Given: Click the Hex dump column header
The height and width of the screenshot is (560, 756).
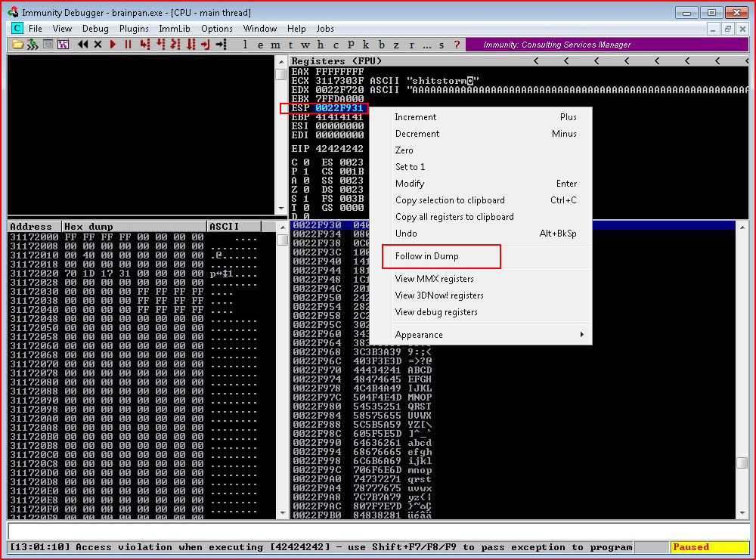Looking at the screenshot, I should tap(134, 227).
